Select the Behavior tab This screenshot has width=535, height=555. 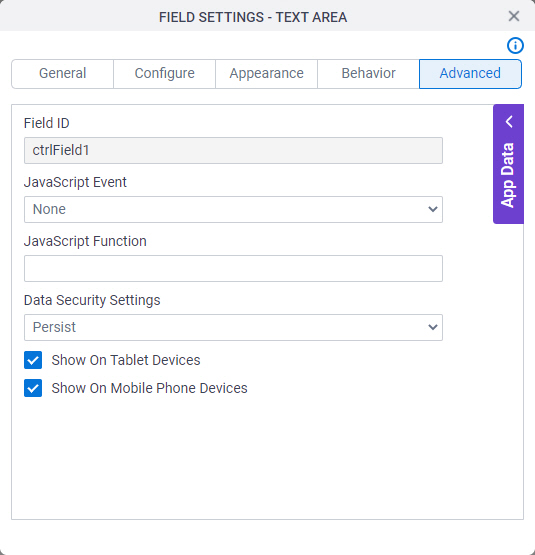point(369,74)
